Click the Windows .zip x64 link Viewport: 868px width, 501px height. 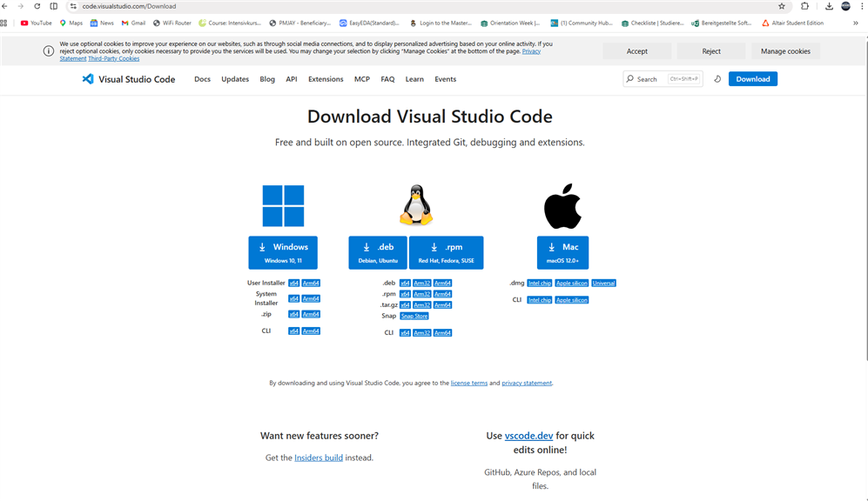click(x=293, y=314)
